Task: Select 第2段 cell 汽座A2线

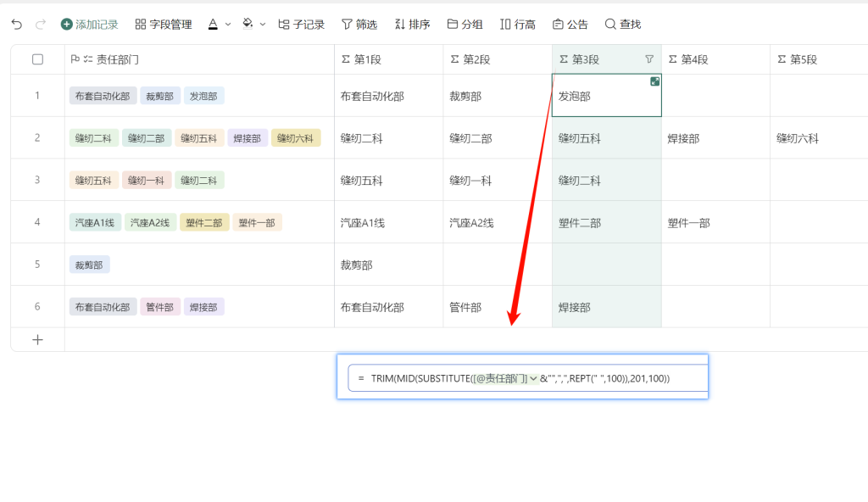Action: tap(498, 223)
